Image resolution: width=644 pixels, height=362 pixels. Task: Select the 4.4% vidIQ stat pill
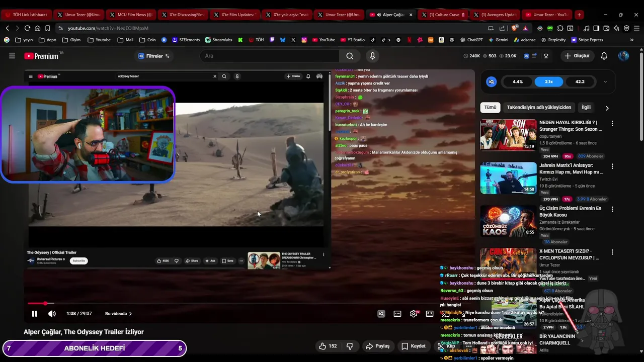coord(518,81)
